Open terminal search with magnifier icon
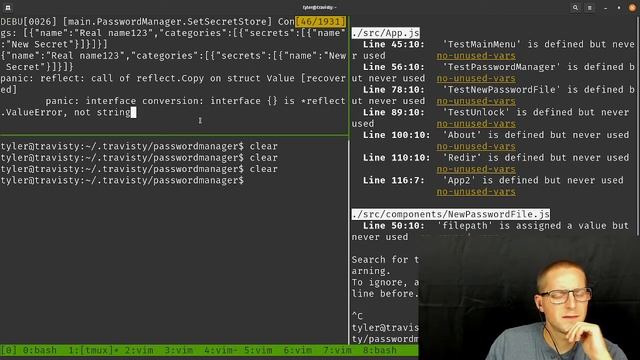The height and width of the screenshot is (360, 640). [575, 8]
